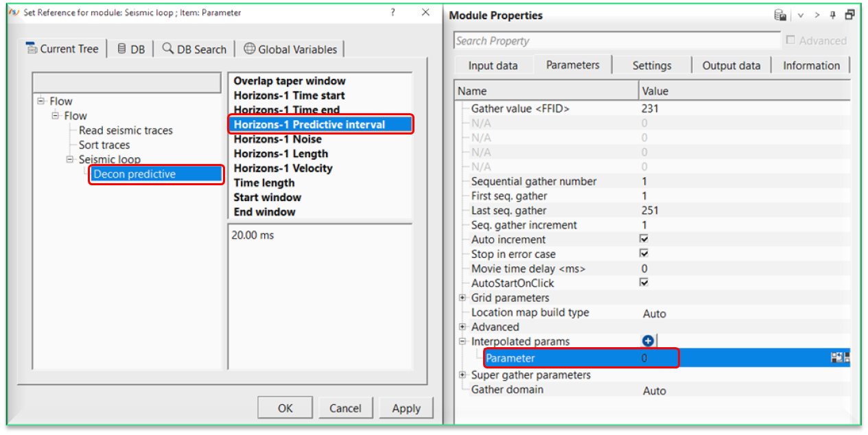Open the Information tab
This screenshot has height=435, width=868.
tap(811, 66)
